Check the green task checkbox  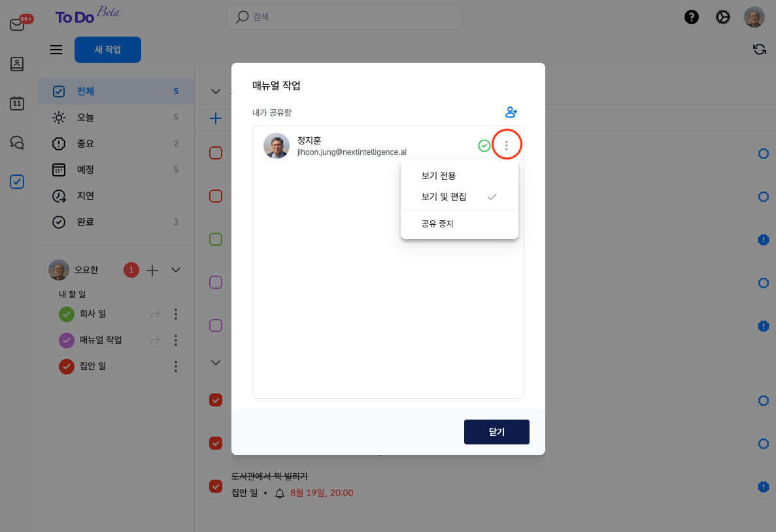(216, 239)
